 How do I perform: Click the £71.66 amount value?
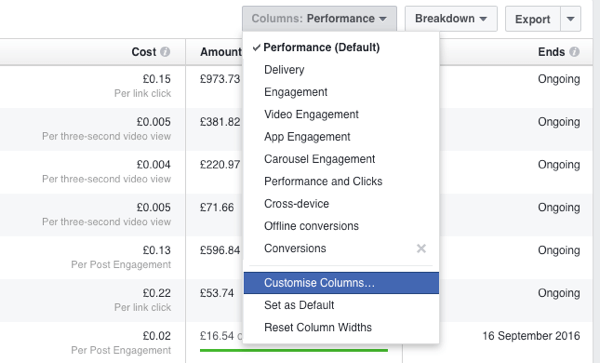pos(217,208)
